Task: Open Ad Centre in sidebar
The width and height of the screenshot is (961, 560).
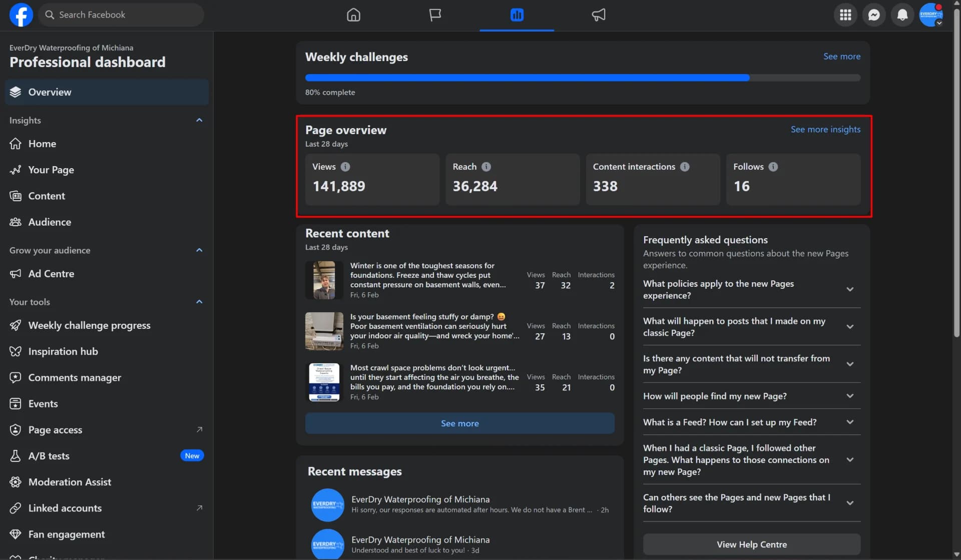Action: (107, 274)
